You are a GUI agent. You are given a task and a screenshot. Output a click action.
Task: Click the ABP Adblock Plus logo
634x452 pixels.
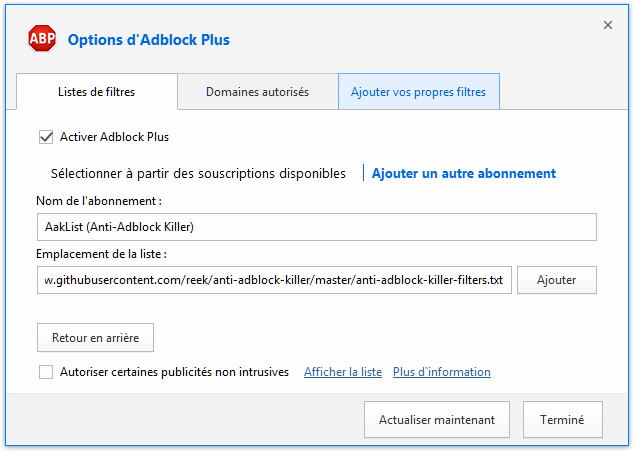point(42,39)
